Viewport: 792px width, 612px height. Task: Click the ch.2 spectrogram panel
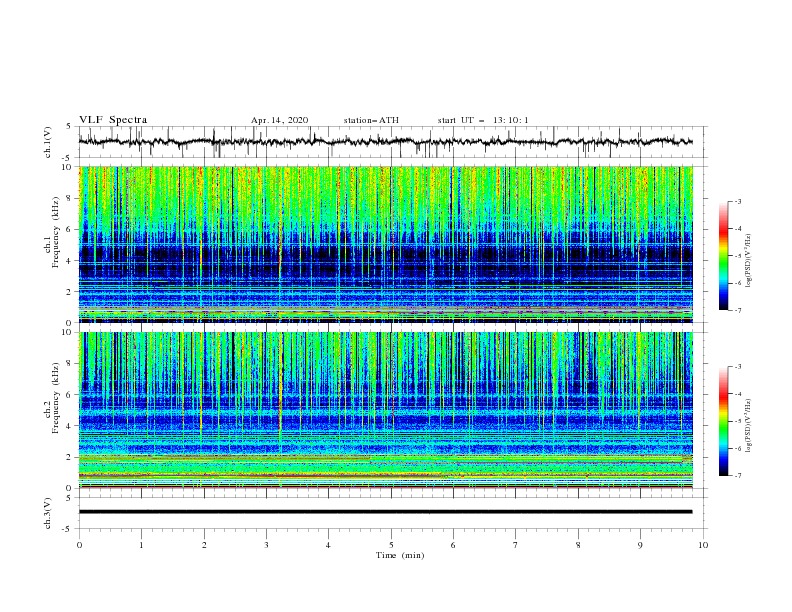(386, 410)
